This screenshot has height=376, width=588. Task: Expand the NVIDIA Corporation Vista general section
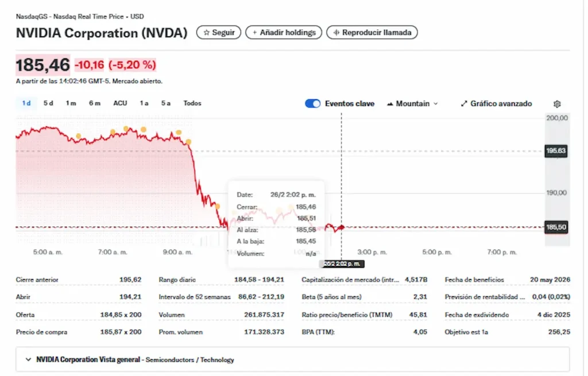tap(29, 360)
